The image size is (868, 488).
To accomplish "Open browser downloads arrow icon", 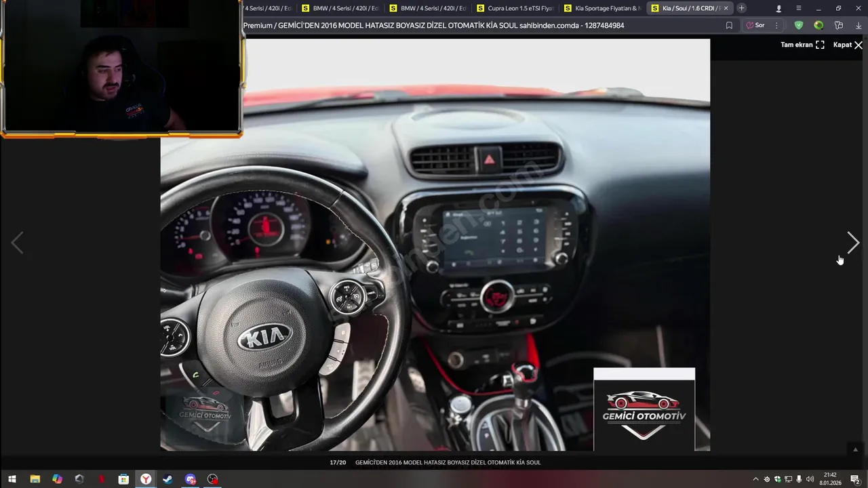I will coord(858,25).
